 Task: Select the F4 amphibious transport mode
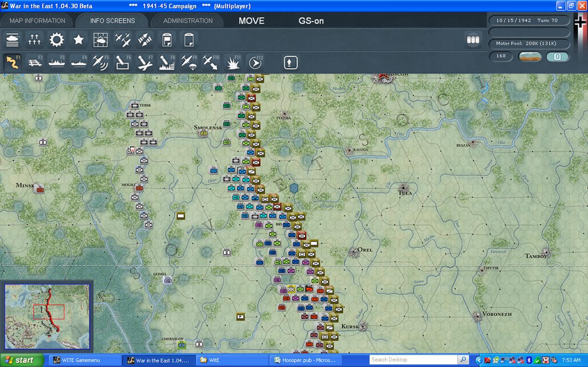click(x=79, y=62)
